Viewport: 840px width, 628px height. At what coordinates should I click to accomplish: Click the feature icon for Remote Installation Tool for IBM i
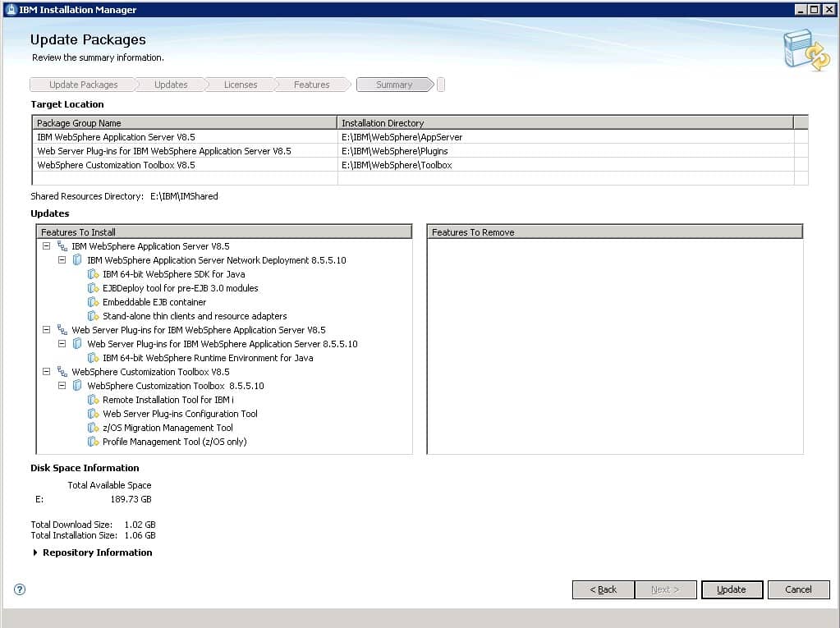tap(94, 400)
